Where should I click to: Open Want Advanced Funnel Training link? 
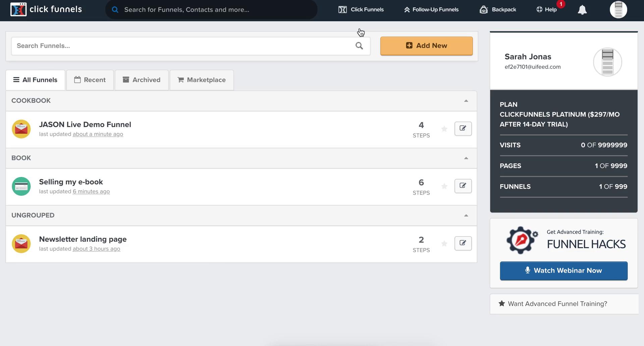click(557, 304)
